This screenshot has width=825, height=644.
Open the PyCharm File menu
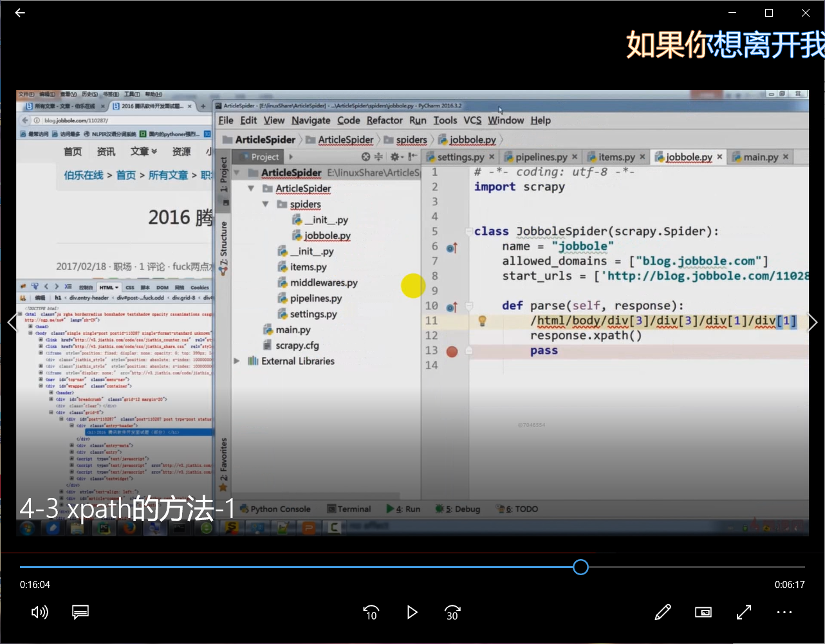click(226, 120)
